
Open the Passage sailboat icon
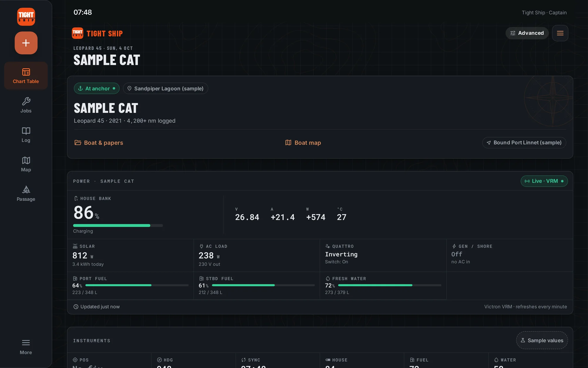coord(26,190)
